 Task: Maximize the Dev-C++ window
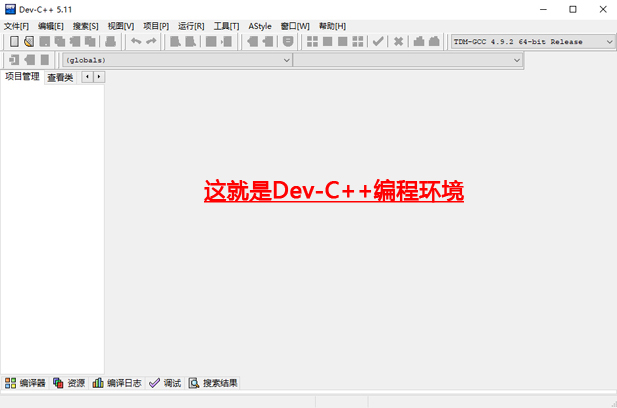pos(573,9)
